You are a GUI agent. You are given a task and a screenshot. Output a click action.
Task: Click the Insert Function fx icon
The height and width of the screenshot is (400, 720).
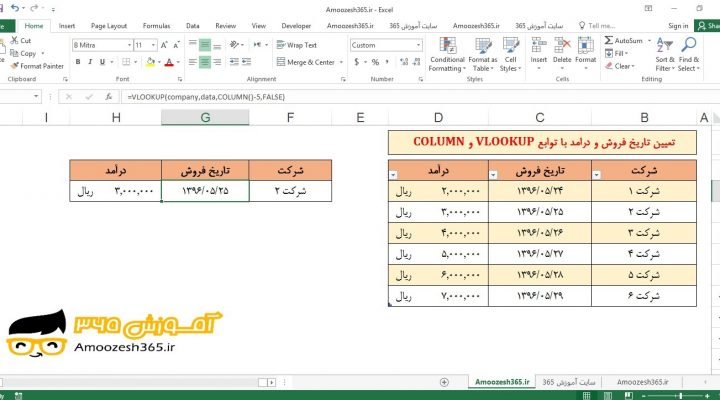pyautogui.click(x=108, y=96)
